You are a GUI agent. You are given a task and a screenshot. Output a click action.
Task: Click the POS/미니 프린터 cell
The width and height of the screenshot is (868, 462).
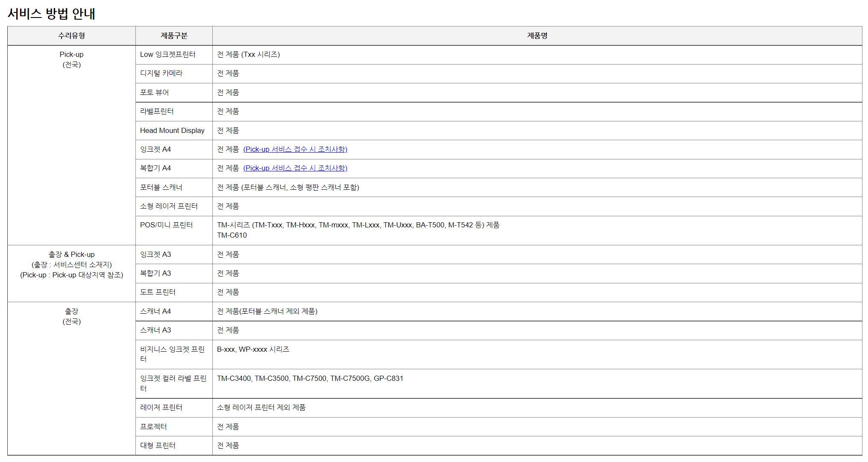(166, 225)
